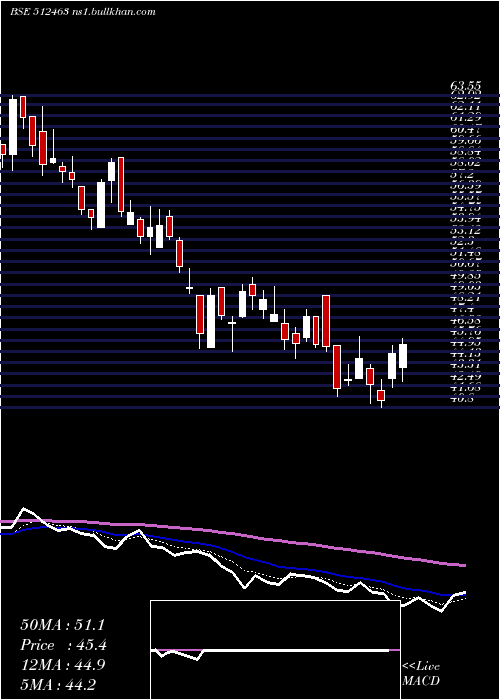Click the <<Live MACD label
This screenshot has width=500, height=700.
(421, 674)
